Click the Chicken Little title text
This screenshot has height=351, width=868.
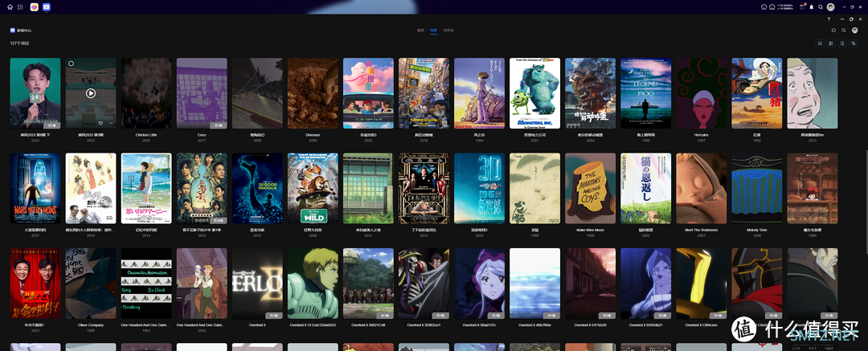[146, 134]
